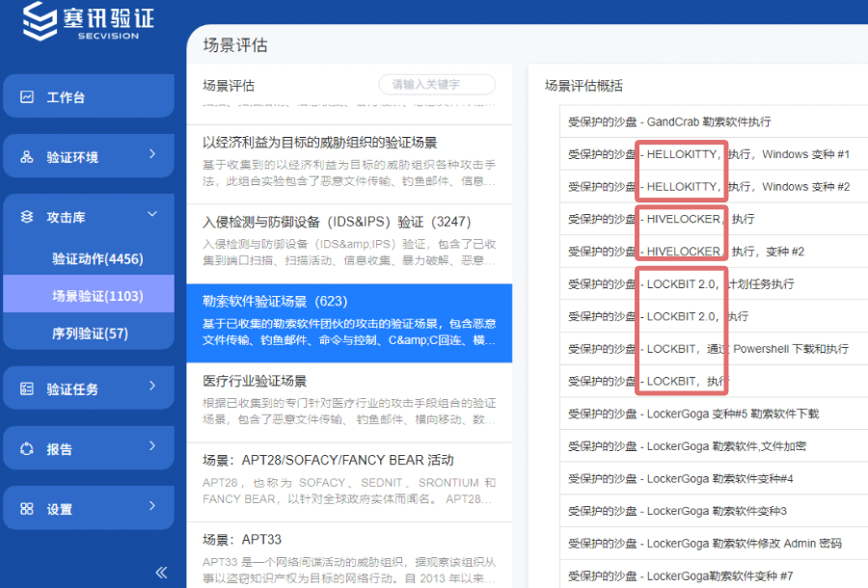Click GandCrab 勒索软件执行 row
868x588 pixels.
click(714, 121)
